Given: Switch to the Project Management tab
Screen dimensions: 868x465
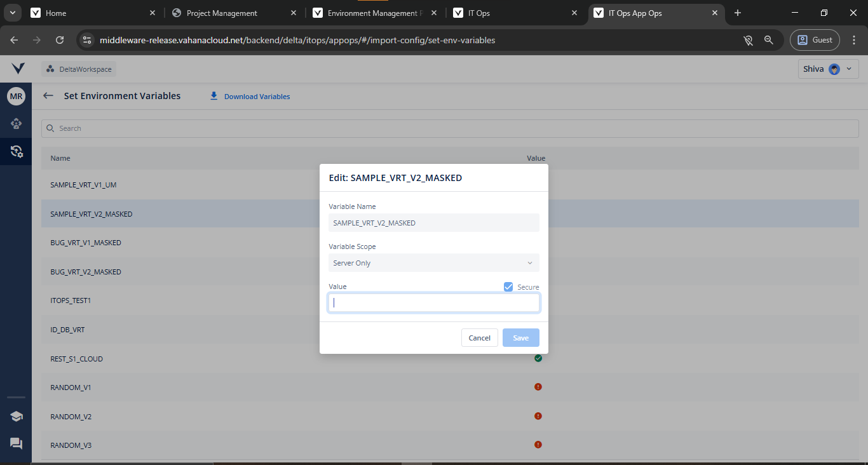Looking at the screenshot, I should coord(234,13).
